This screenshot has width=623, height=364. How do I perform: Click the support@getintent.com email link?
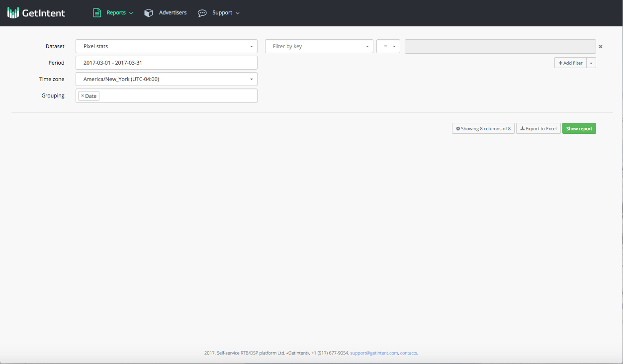pos(374,353)
